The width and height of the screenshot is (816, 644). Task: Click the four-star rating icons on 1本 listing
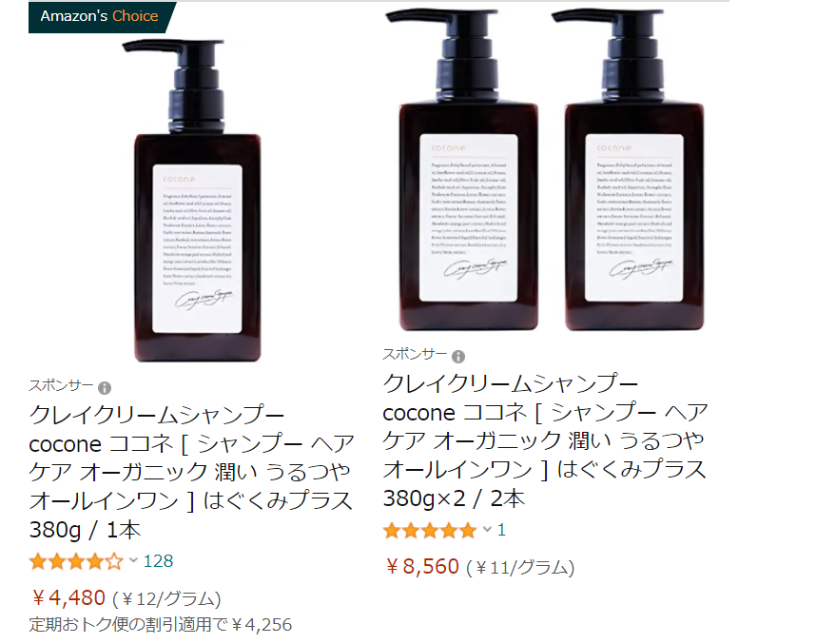(x=76, y=562)
